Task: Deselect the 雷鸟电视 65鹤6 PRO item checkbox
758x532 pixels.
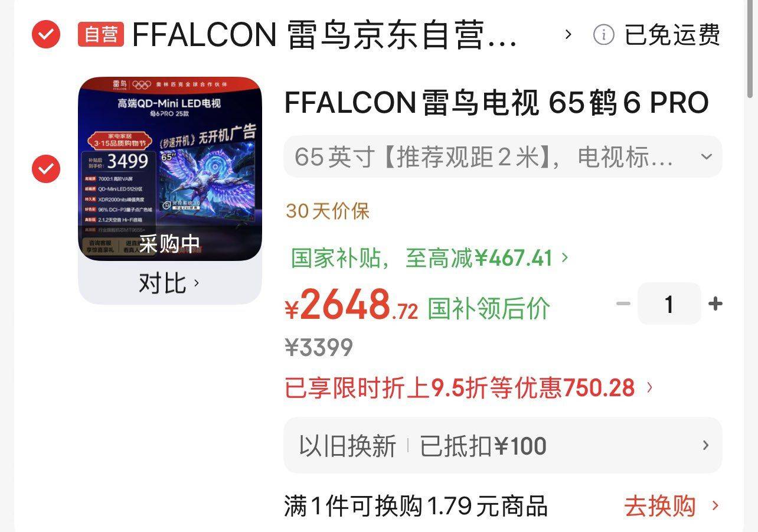Action: pos(46,169)
